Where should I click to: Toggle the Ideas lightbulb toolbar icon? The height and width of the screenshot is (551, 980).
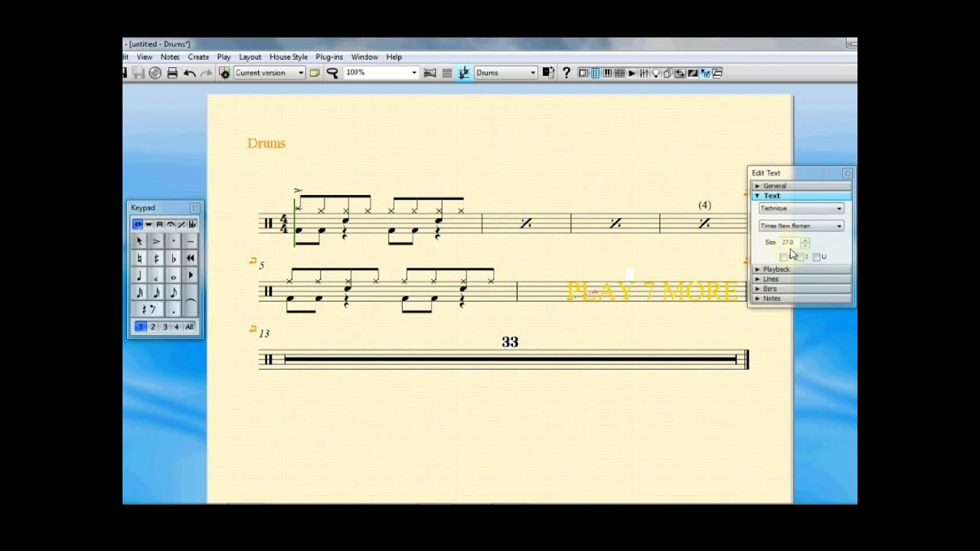click(x=655, y=73)
